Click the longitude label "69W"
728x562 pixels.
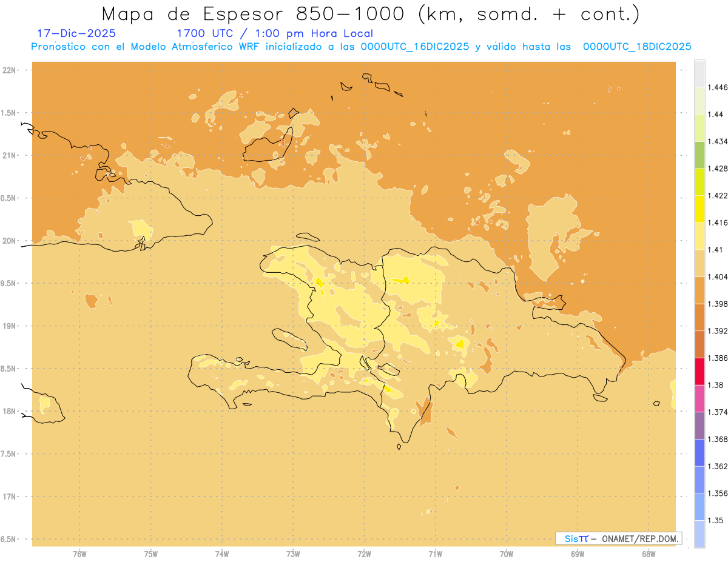578,554
